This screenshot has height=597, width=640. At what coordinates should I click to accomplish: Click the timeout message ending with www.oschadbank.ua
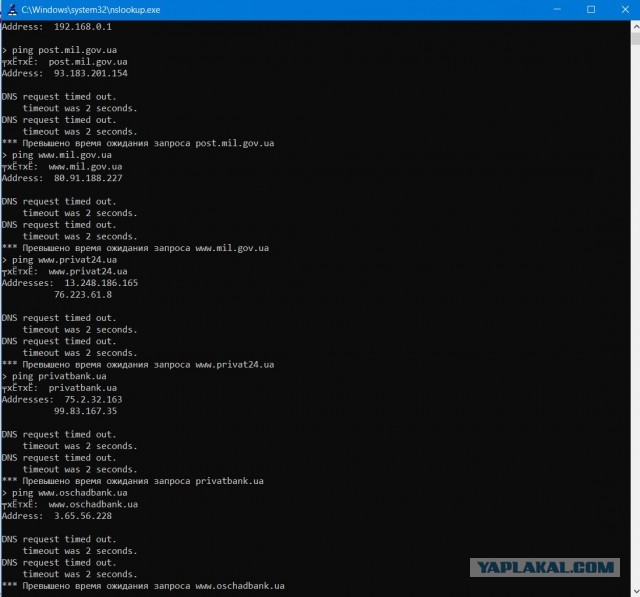click(x=143, y=586)
